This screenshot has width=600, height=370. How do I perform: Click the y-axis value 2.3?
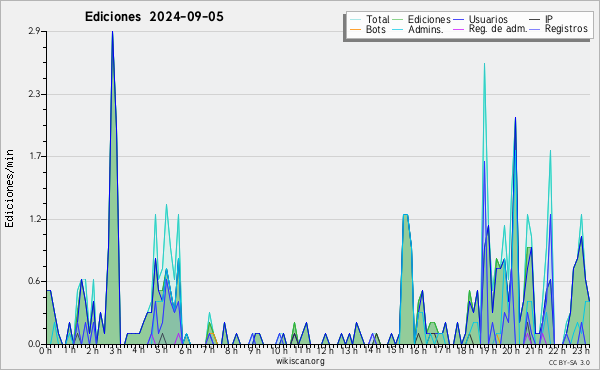(x=34, y=94)
